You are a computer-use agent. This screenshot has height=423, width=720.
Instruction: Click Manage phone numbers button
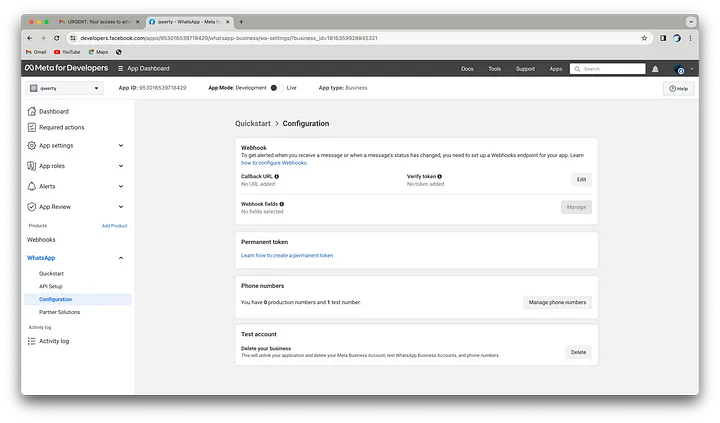click(557, 302)
